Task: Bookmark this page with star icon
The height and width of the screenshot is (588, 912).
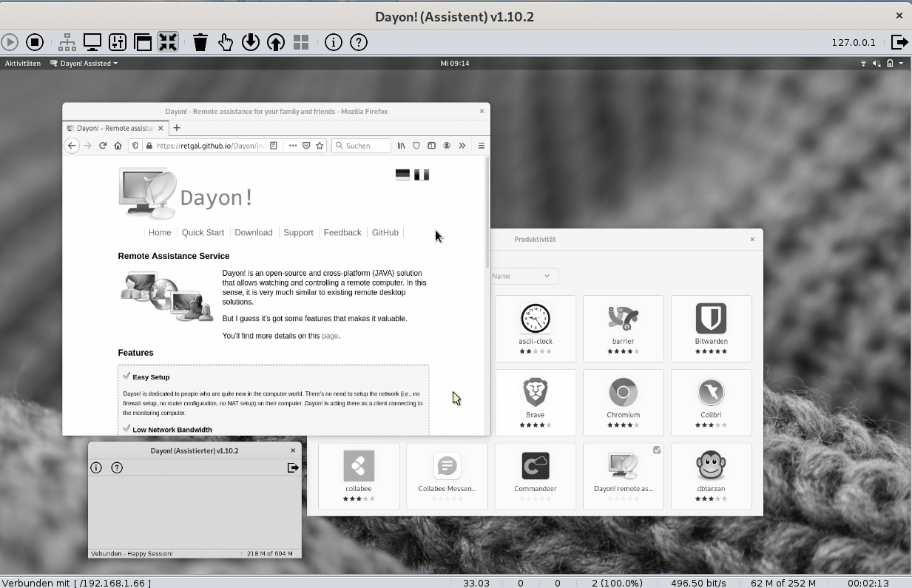Action: point(320,146)
